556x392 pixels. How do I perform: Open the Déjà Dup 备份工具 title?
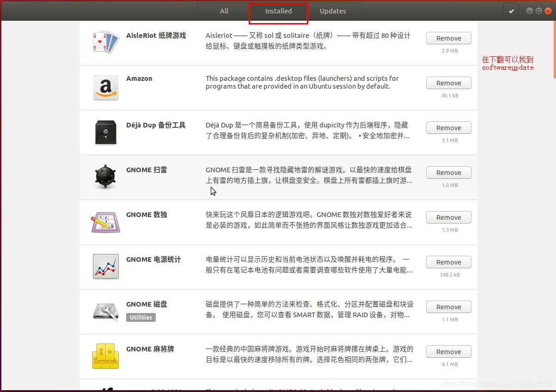(x=156, y=125)
